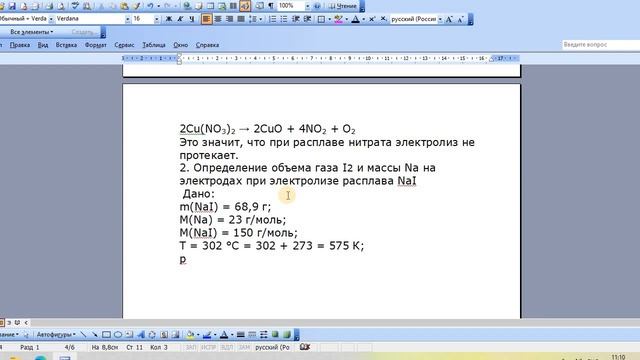640x360 pixels.
Task: Insert hyperlink with globe icon
Action: 187,6
